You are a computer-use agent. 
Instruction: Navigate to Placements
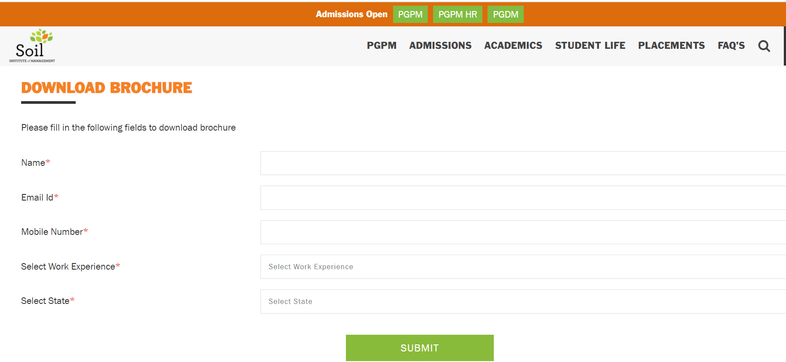click(671, 46)
